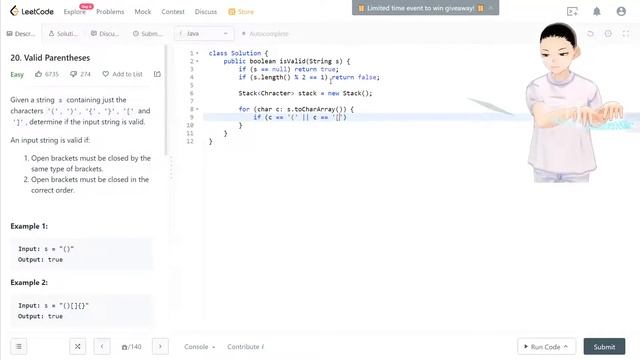Reset code to default icon
This screenshot has width=640, height=360.
pos(590,33)
